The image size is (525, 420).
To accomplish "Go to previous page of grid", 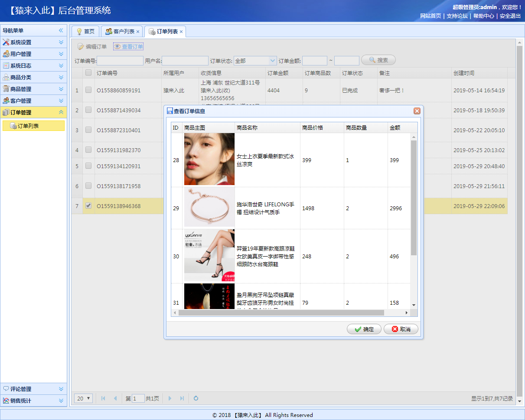I will coord(115,398).
